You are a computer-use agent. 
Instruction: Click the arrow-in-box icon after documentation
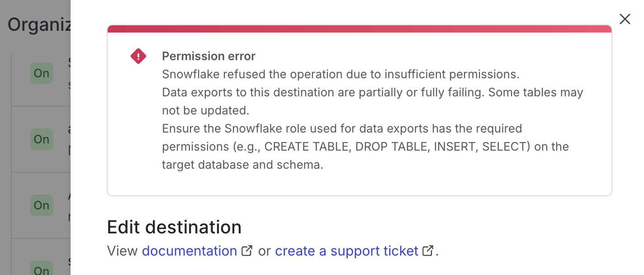click(x=247, y=250)
